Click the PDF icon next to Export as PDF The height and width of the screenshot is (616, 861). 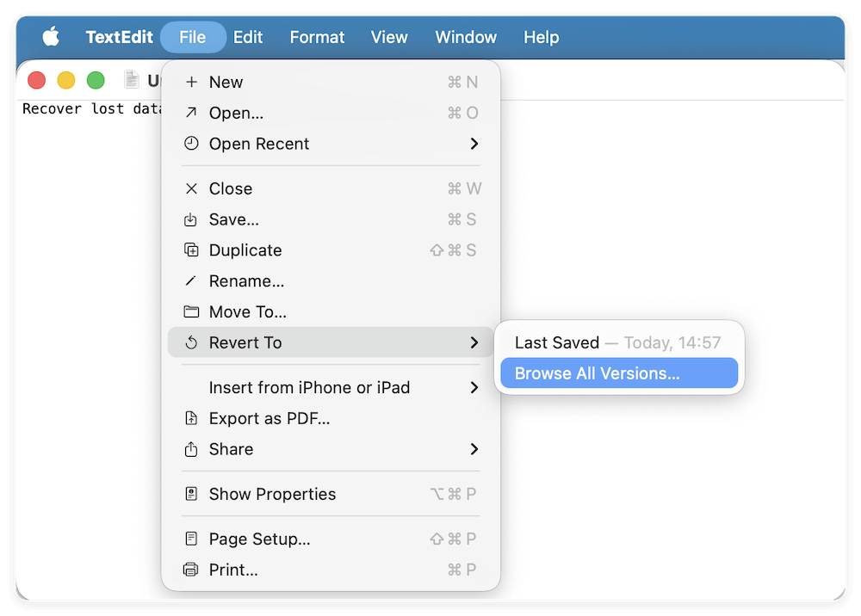click(x=189, y=418)
